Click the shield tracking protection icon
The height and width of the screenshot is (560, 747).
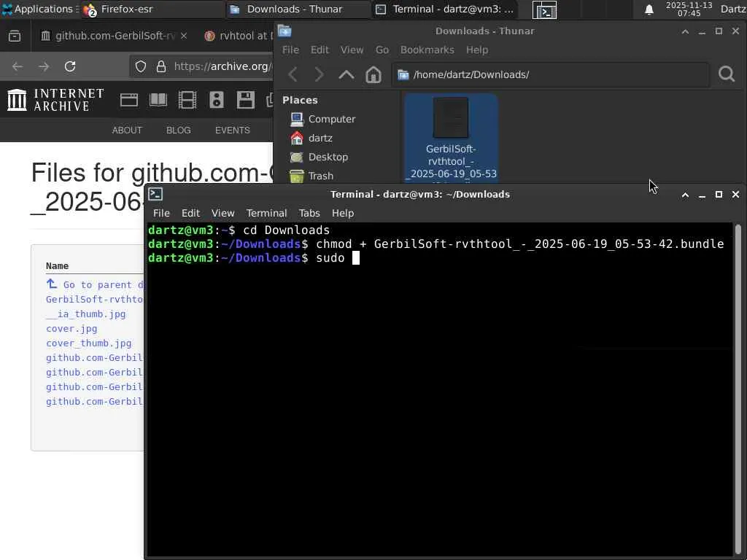coord(141,66)
